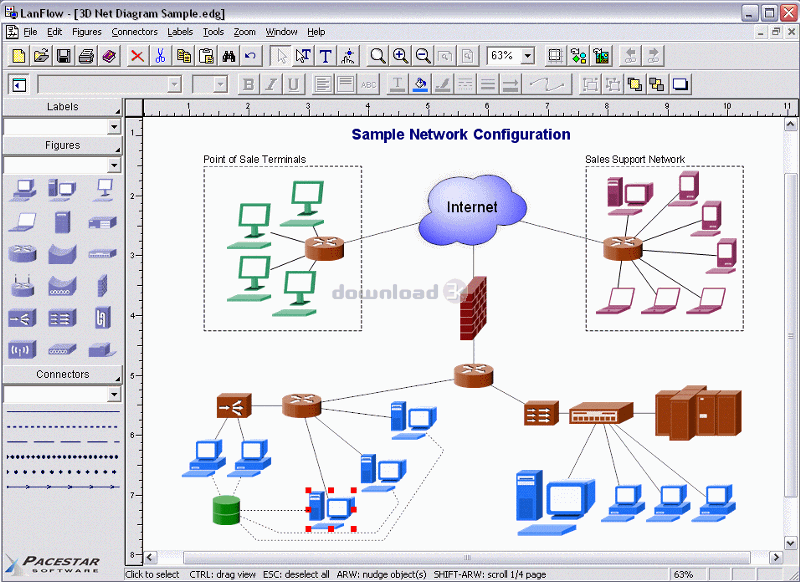Pick the laptop figure in the Figures palette

(x=22, y=221)
